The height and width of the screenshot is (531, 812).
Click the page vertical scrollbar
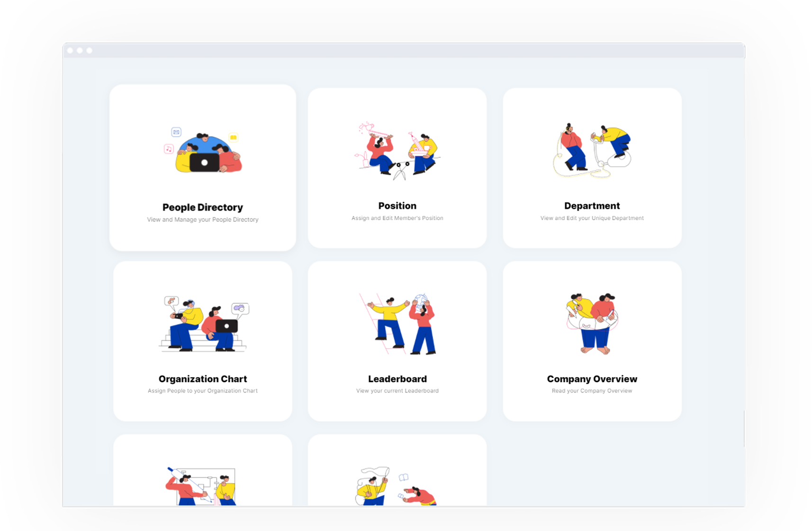tap(744, 429)
